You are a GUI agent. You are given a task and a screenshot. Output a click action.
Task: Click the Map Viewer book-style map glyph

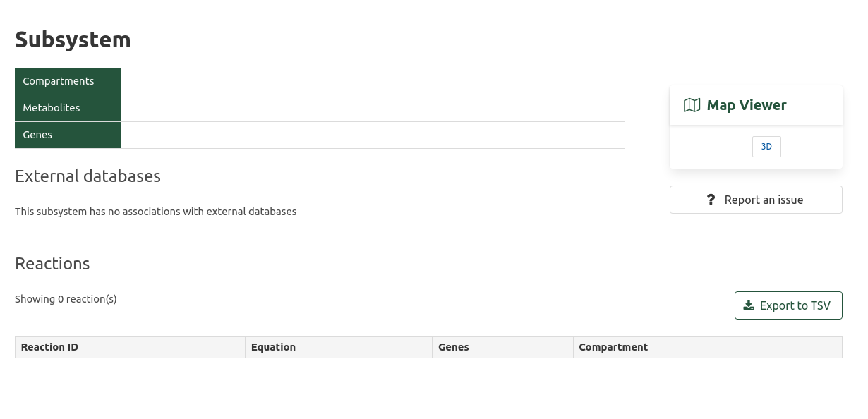click(692, 104)
